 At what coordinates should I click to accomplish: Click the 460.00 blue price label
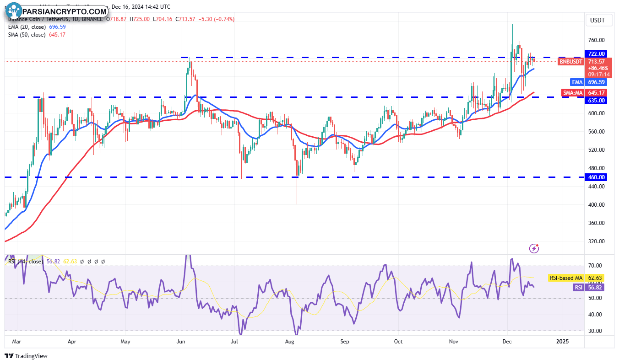[x=597, y=177]
